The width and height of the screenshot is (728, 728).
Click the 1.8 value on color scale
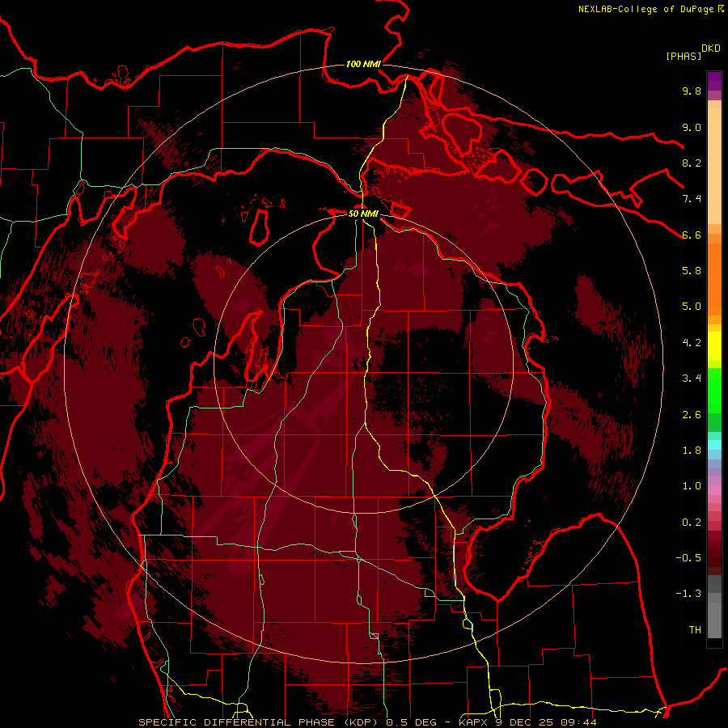pos(692,451)
